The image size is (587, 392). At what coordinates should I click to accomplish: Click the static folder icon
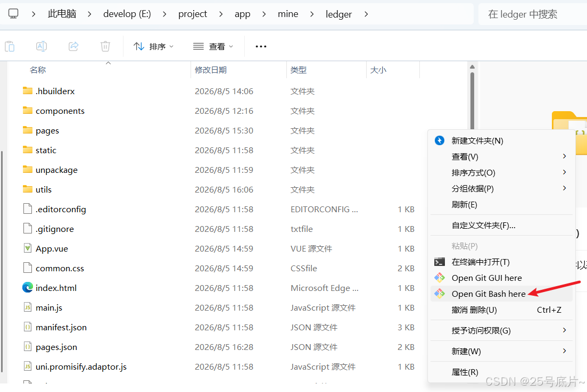(28, 150)
